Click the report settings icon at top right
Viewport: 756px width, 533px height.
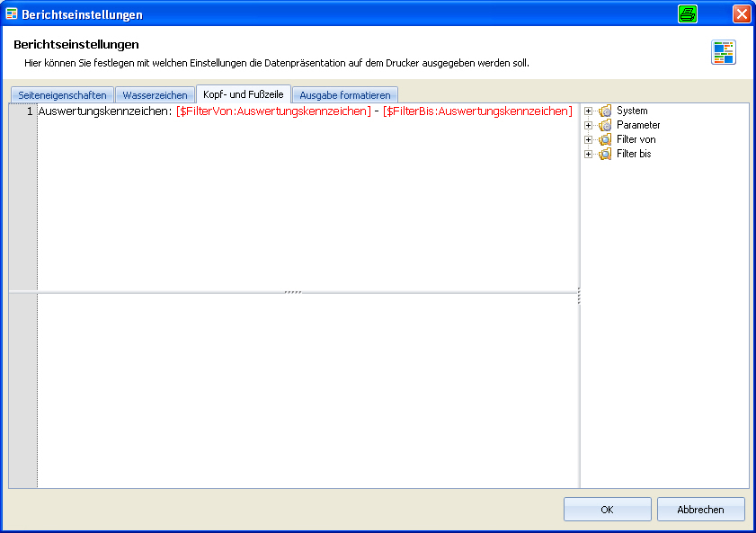[724, 52]
